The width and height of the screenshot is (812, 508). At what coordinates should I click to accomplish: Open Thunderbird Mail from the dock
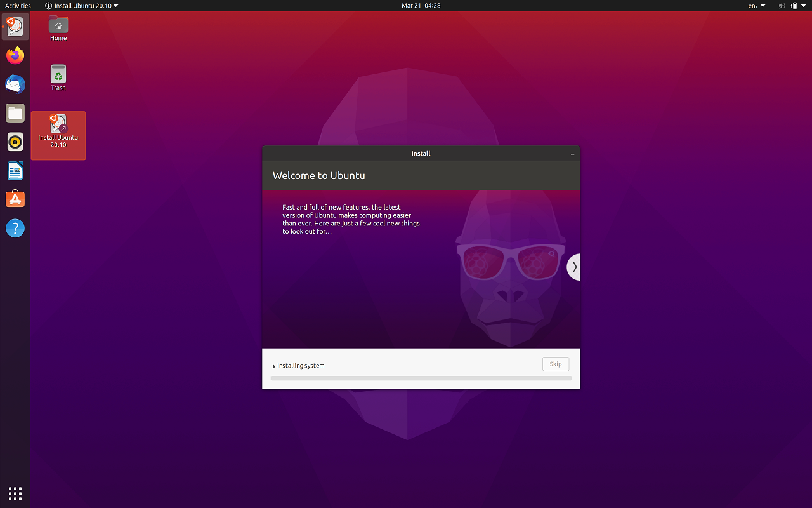point(15,84)
